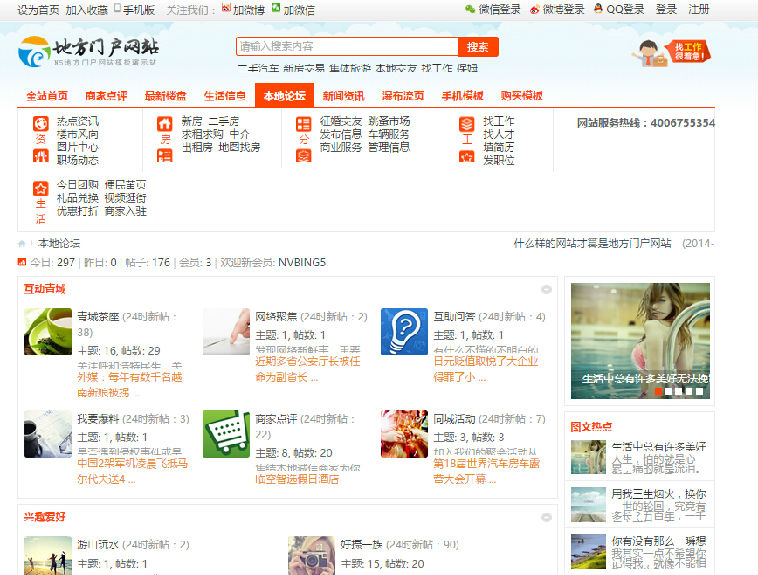The height and width of the screenshot is (575, 758).
Task: Open the 瀑布流页 nav tab
Action: point(403,96)
